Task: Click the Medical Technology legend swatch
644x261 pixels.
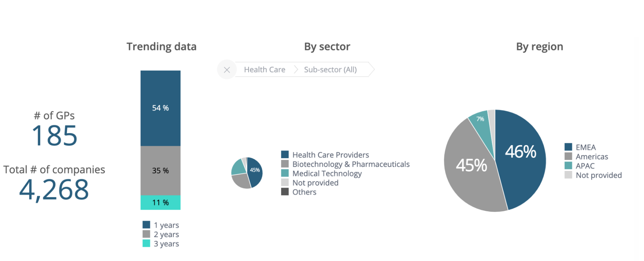Action: [x=285, y=173]
